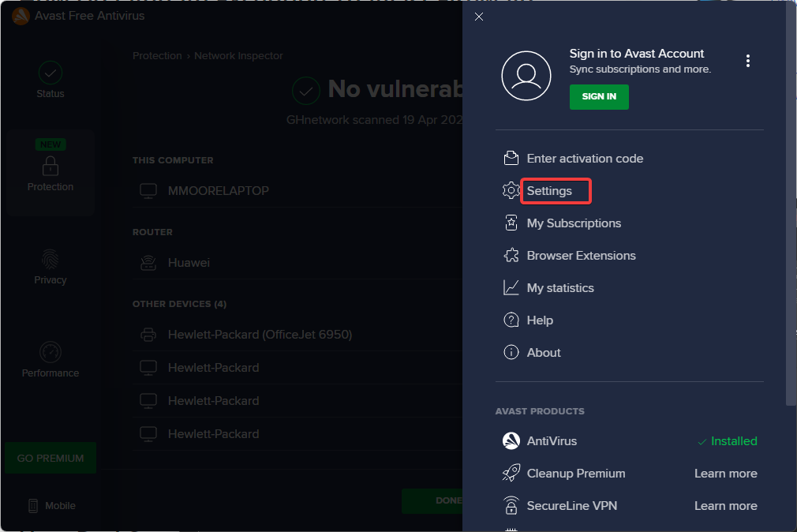
Task: Close the menu panel with X
Action: (x=479, y=17)
